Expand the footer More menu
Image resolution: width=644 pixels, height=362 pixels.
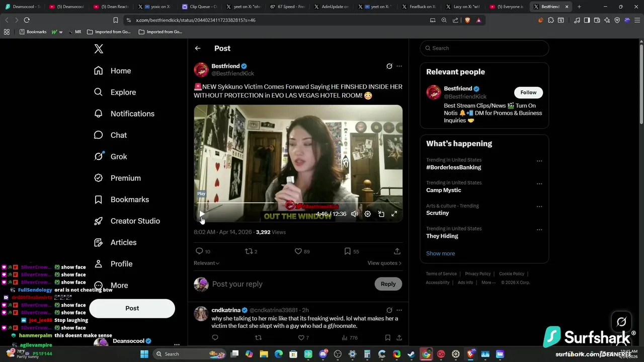(x=488, y=283)
